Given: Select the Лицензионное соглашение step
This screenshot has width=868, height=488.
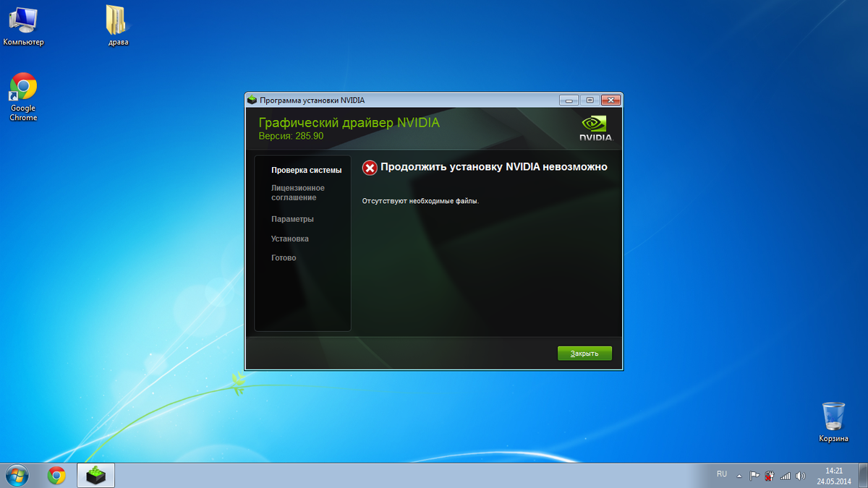Looking at the screenshot, I should (x=298, y=192).
